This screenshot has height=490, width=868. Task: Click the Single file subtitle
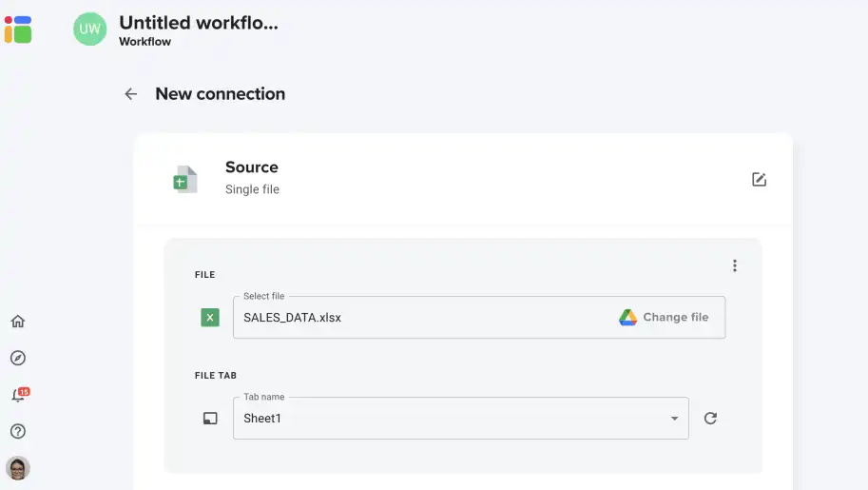252,189
